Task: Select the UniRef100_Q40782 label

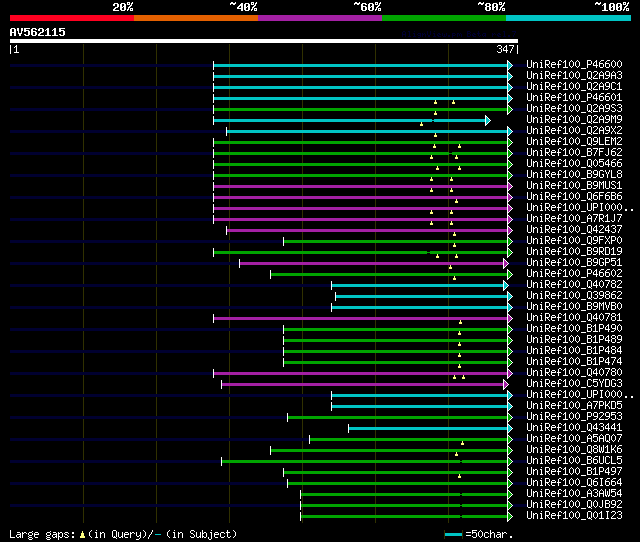Action: (574, 285)
